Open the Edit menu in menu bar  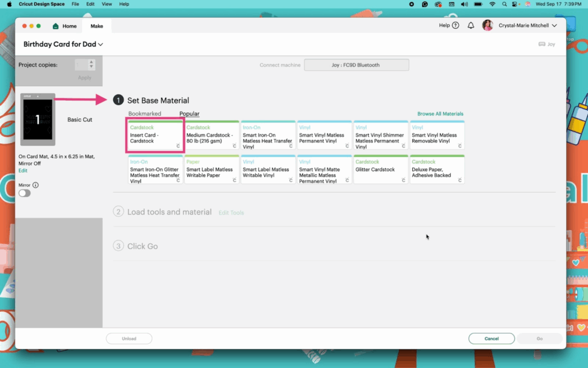[x=90, y=4]
